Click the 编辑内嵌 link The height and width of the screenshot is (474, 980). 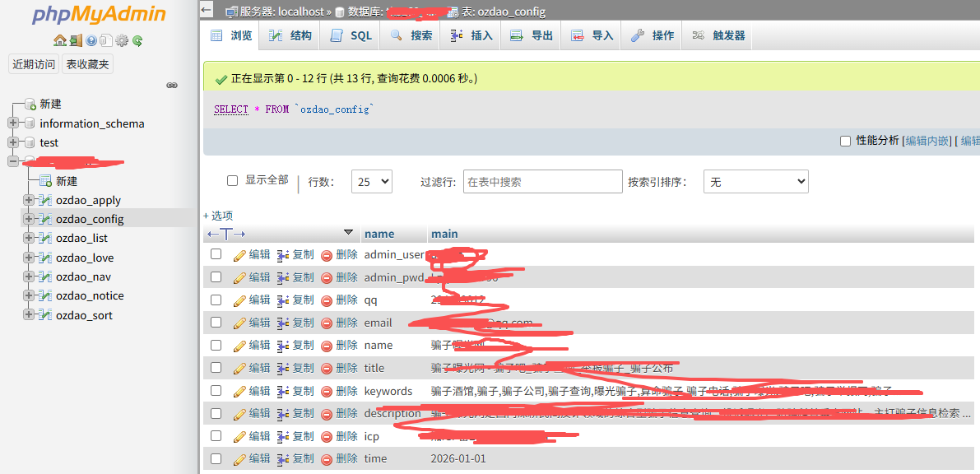927,141
